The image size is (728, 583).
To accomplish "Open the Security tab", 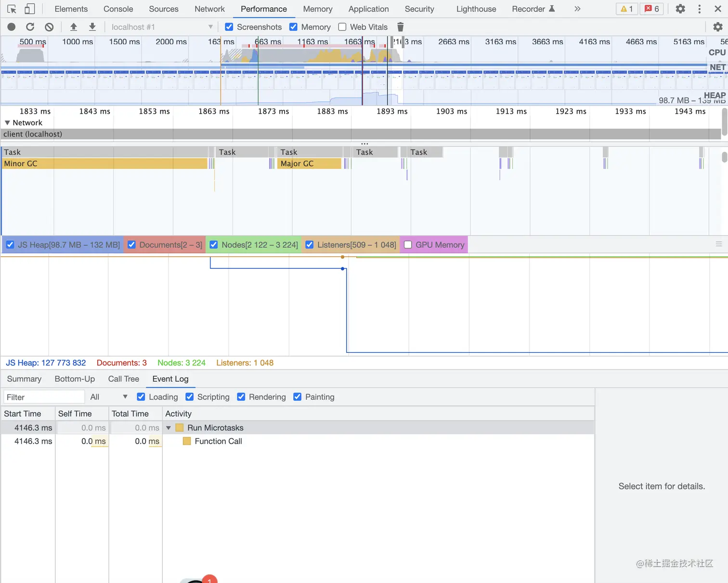I will (x=419, y=9).
